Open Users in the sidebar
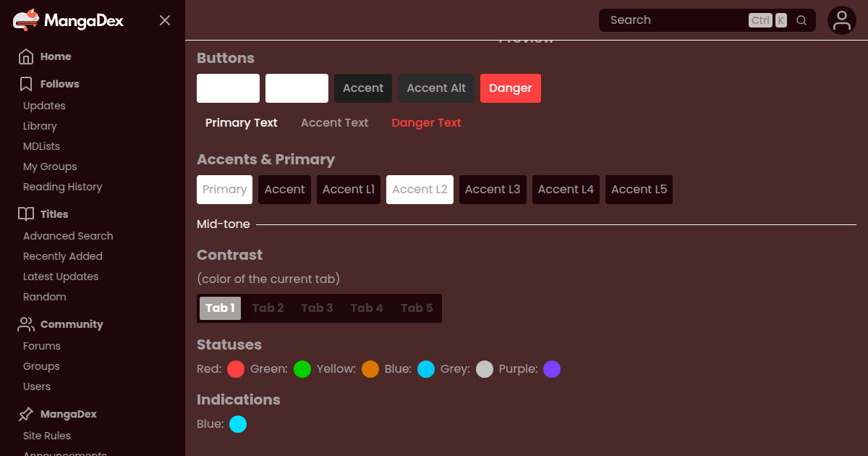 (x=37, y=387)
